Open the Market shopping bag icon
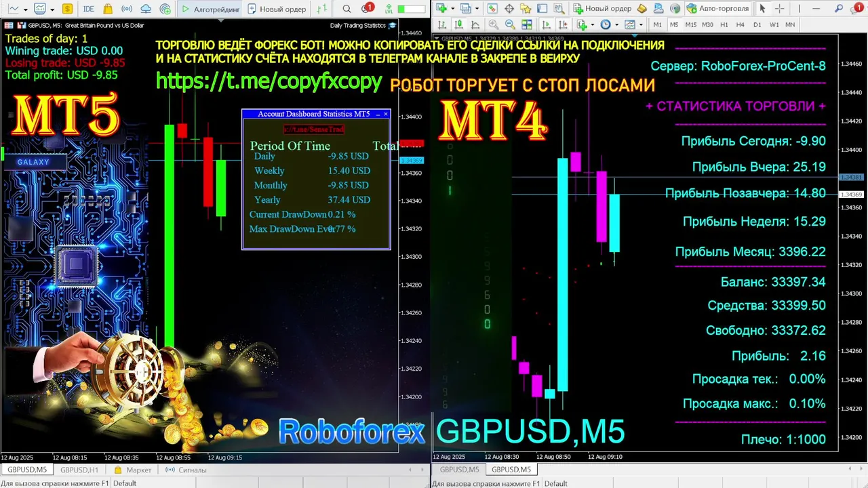The height and width of the screenshot is (488, 868). [108, 9]
